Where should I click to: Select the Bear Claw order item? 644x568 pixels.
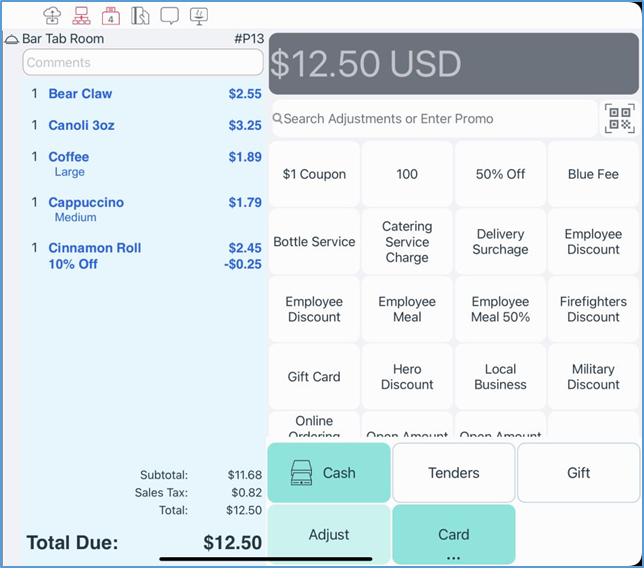[80, 94]
